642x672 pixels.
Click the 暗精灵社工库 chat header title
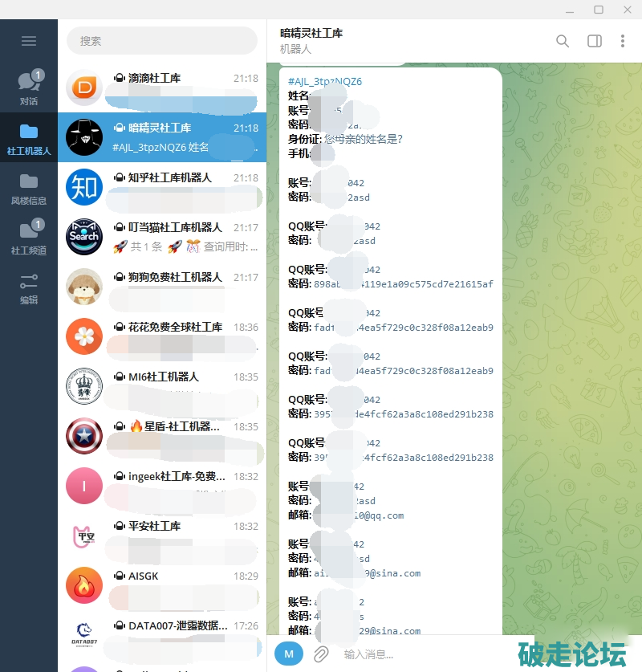pos(312,34)
